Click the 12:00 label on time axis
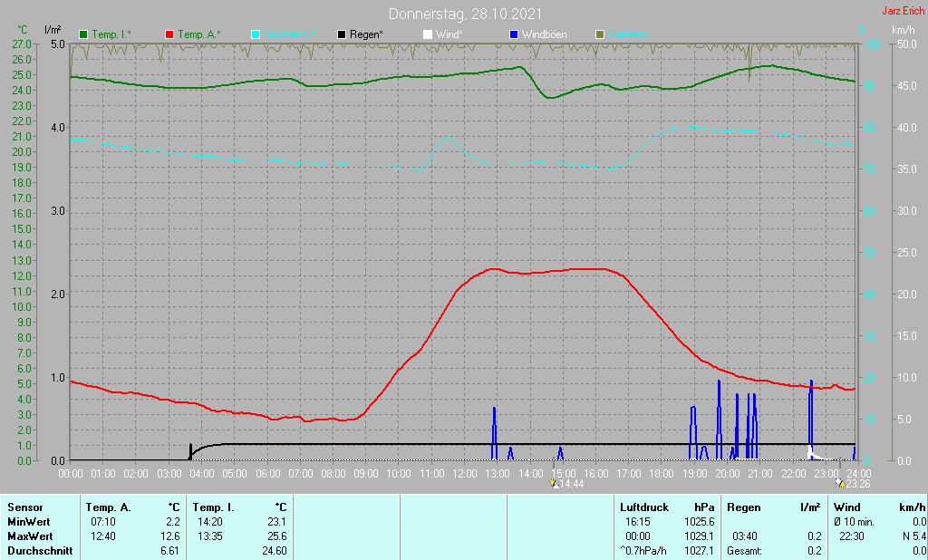Screen dimensions: 928x560 tap(465, 474)
